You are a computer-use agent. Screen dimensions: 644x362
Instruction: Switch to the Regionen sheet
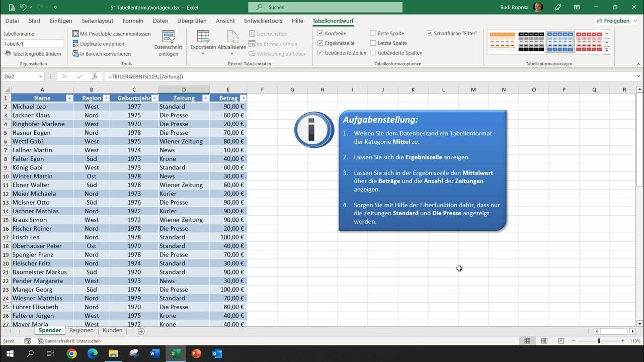coord(82,330)
